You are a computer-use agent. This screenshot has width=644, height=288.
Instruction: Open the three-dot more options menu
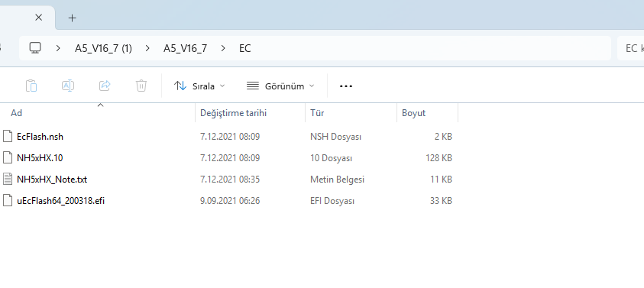pos(346,86)
